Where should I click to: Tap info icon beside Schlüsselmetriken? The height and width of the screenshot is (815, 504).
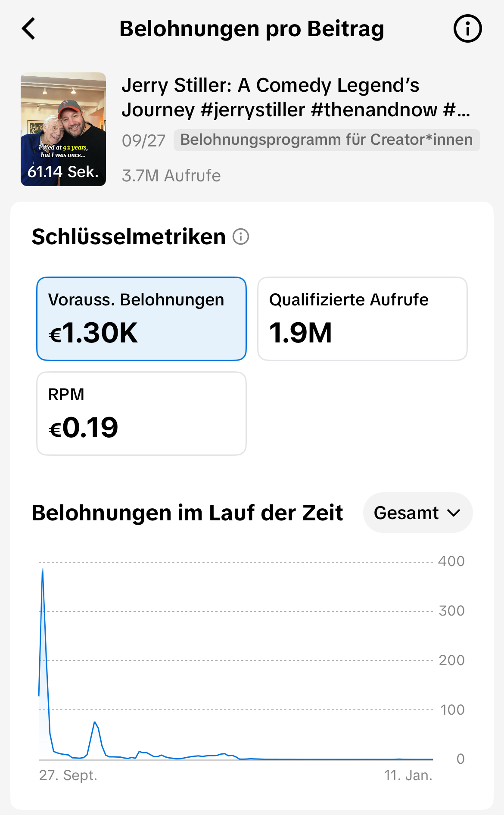click(241, 237)
